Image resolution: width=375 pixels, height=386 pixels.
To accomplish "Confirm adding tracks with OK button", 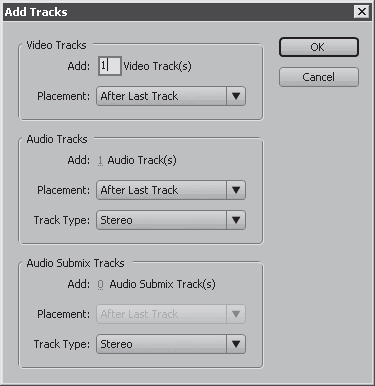I will click(319, 47).
